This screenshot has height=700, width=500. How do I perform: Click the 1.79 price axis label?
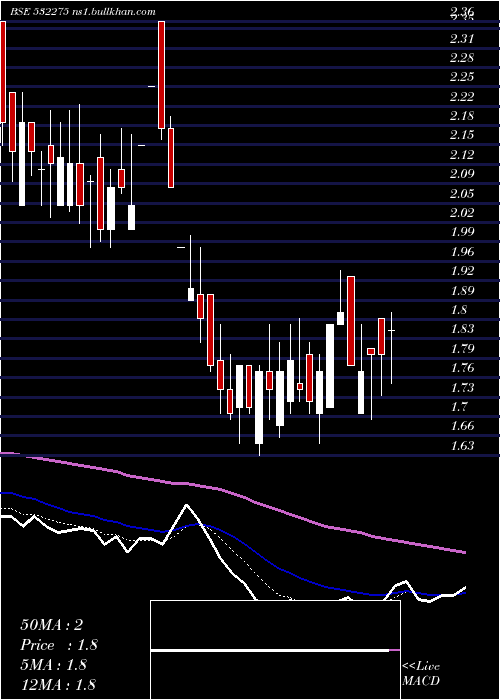tap(462, 349)
